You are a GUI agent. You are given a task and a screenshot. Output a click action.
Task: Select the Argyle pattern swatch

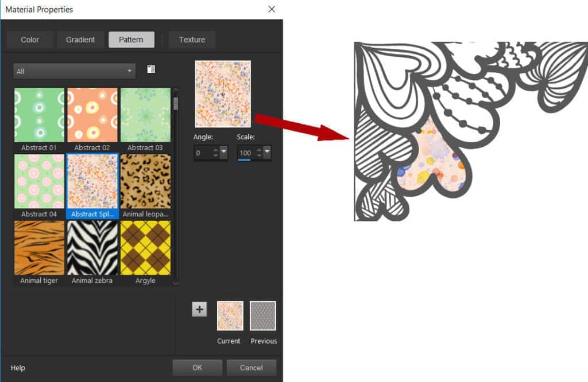(145, 248)
